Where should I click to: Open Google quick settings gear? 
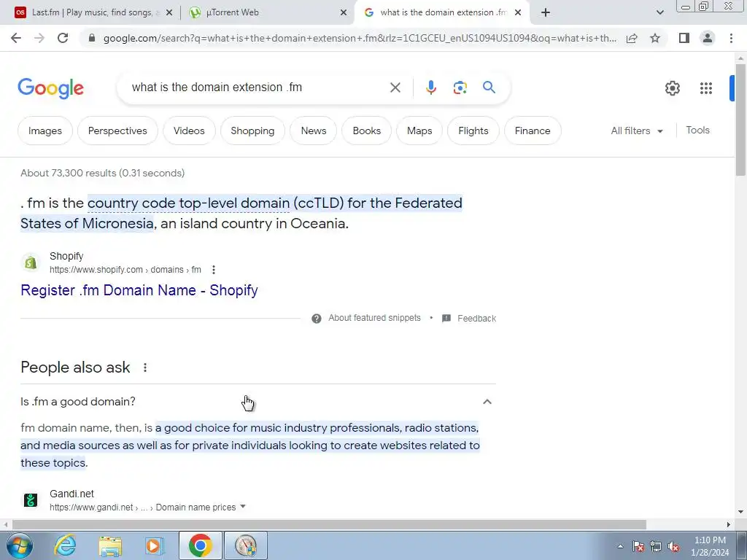point(672,88)
